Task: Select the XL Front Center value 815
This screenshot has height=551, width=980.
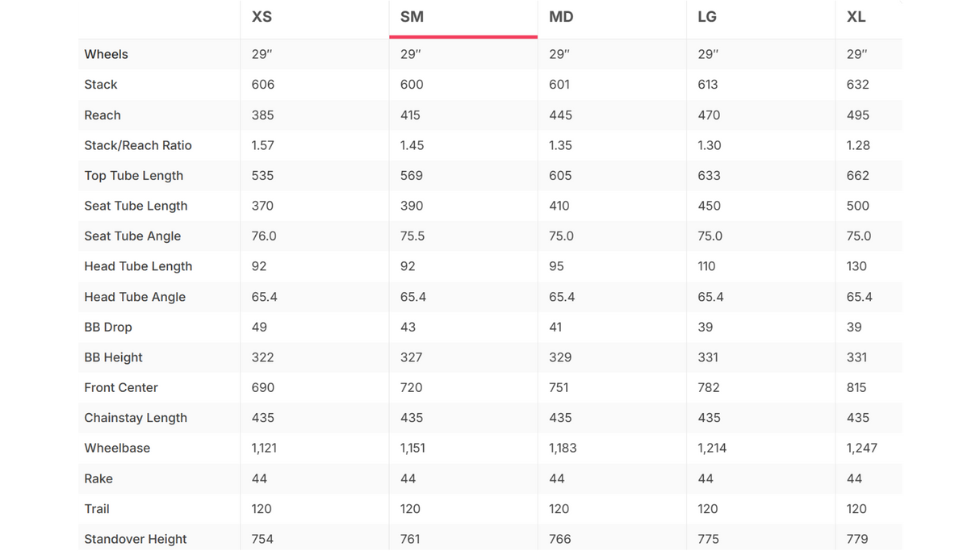Action: 856,387
